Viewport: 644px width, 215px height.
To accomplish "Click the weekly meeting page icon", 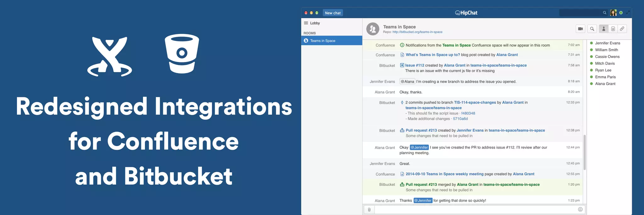I will [402, 174].
